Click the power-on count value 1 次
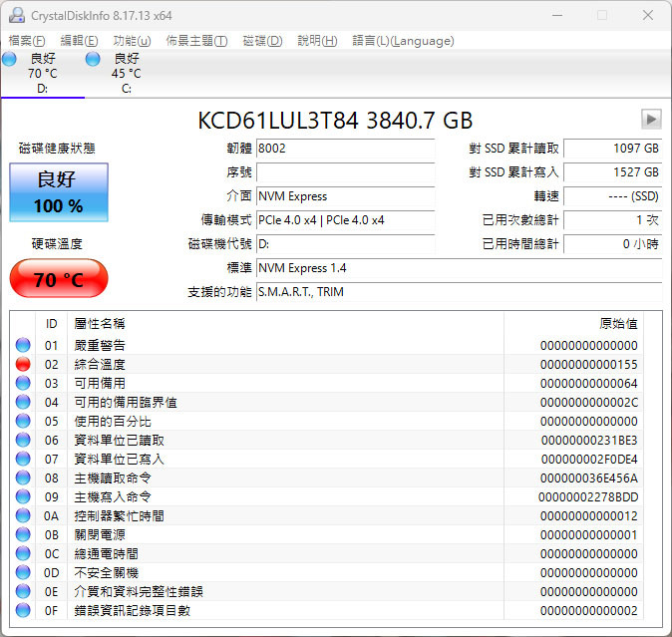The image size is (672, 637). click(613, 220)
